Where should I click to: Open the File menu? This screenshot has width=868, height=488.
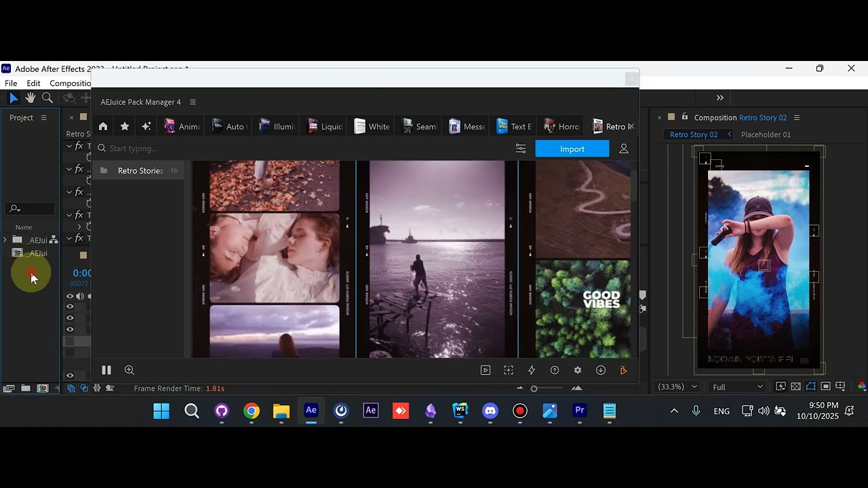click(11, 83)
